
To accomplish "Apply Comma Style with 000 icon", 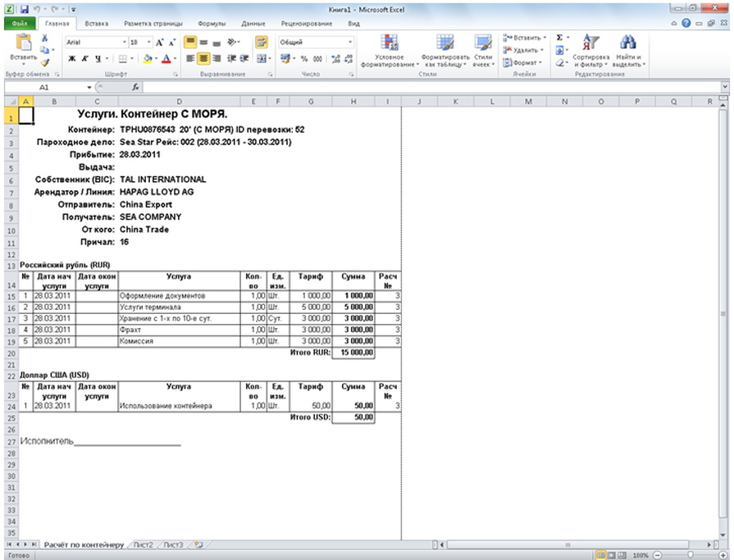I will [x=318, y=58].
